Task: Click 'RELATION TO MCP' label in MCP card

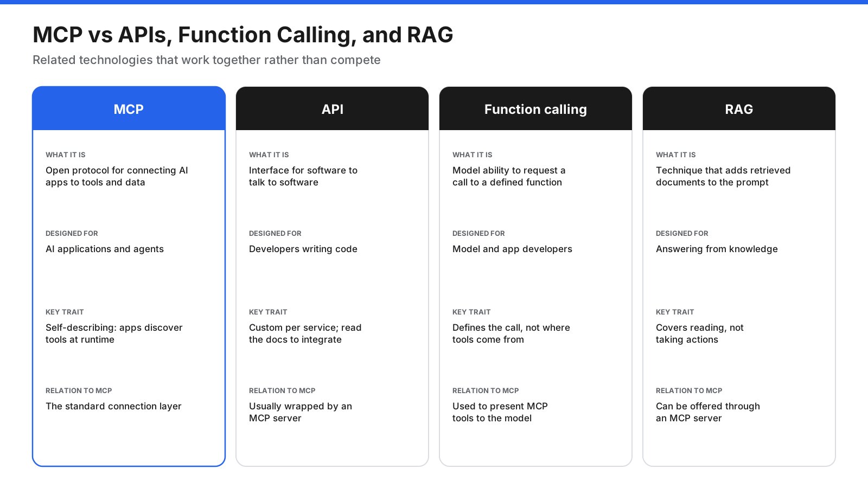Action: 79,390
